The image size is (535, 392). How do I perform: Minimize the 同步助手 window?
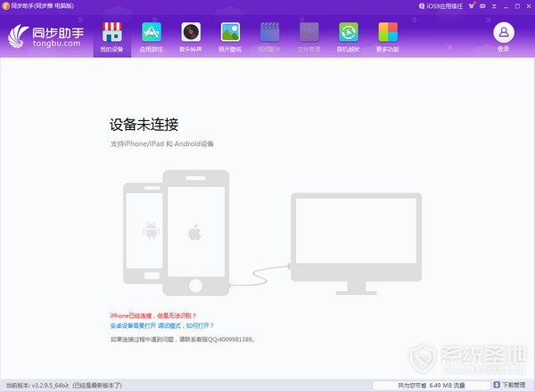[x=506, y=6]
